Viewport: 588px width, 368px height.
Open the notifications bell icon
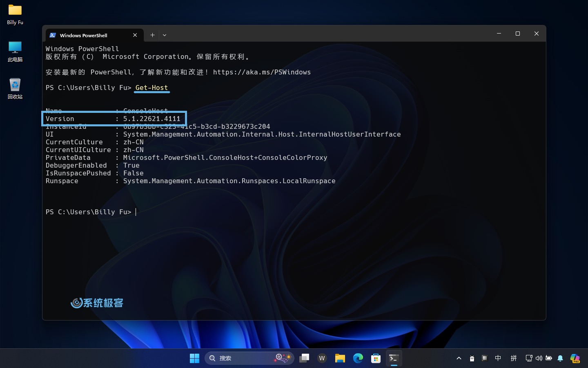560,358
